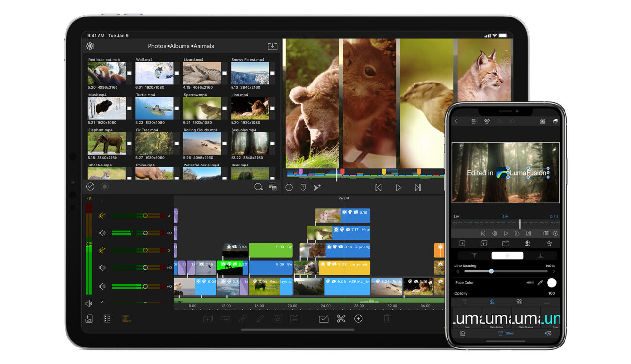This screenshot has width=631, height=364.
Task: Select the Sequoias.mp4 thumbnail
Action: point(250,144)
